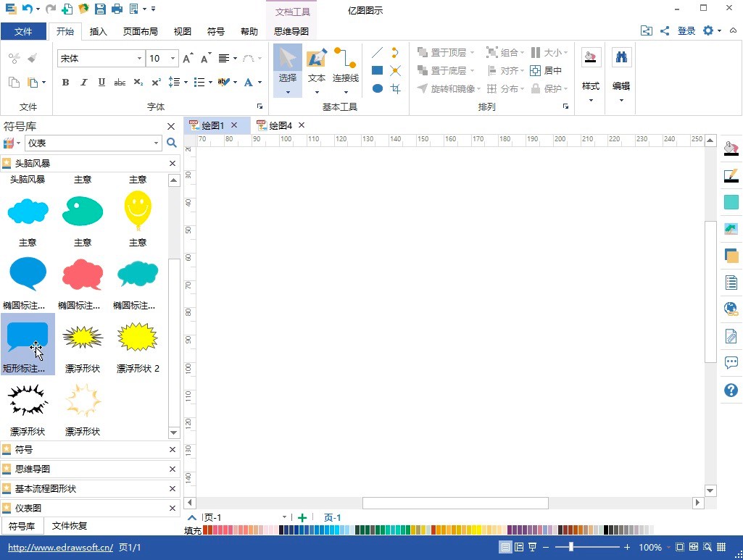Click the zoom slider in status bar
This screenshot has width=743, height=560.
[572, 547]
